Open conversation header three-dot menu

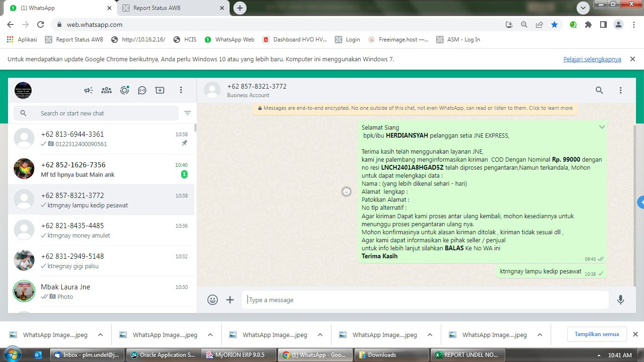coord(620,90)
